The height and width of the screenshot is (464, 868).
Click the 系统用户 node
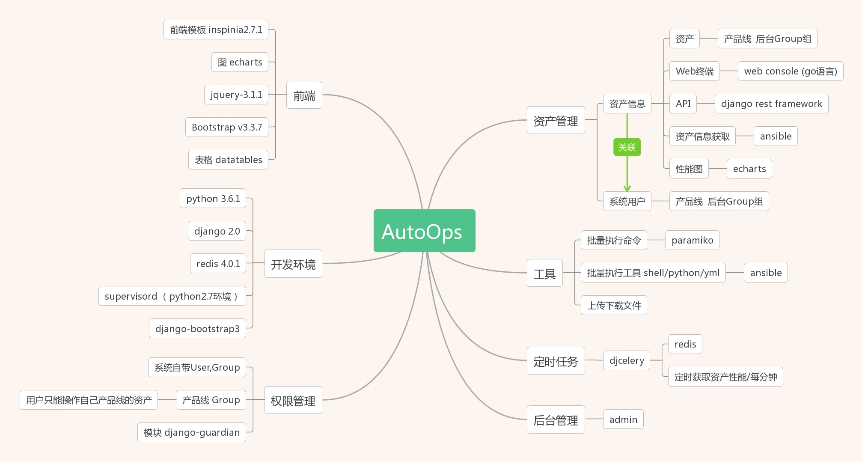coord(627,201)
